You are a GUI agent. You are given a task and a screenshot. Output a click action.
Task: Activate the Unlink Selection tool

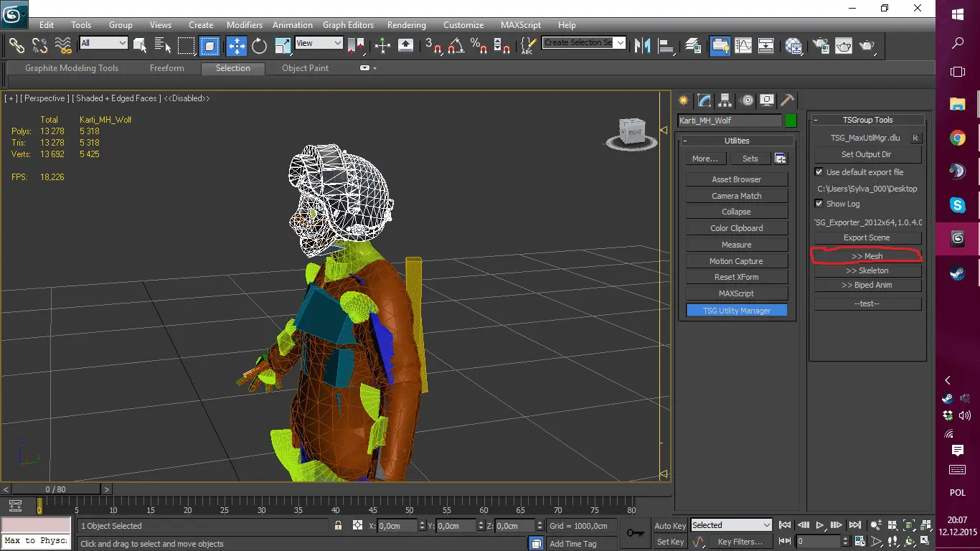pos(39,46)
